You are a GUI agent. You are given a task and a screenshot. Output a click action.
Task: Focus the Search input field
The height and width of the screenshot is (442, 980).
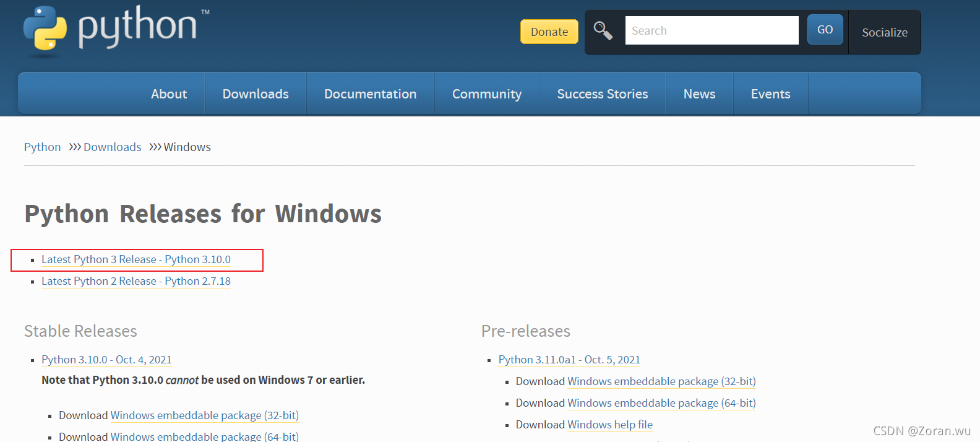coord(711,30)
